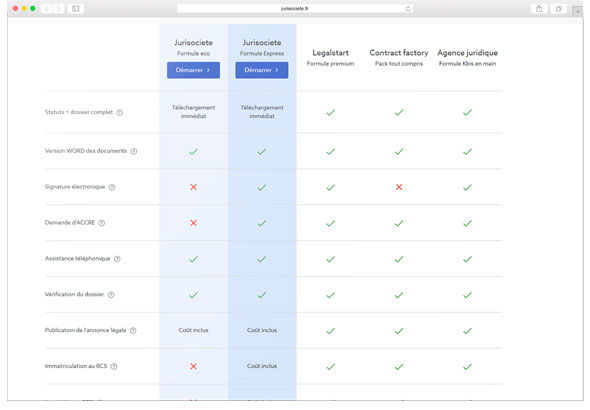Click the help icon next to Statuts + dossier complet
The image size is (590, 410).
[119, 112]
